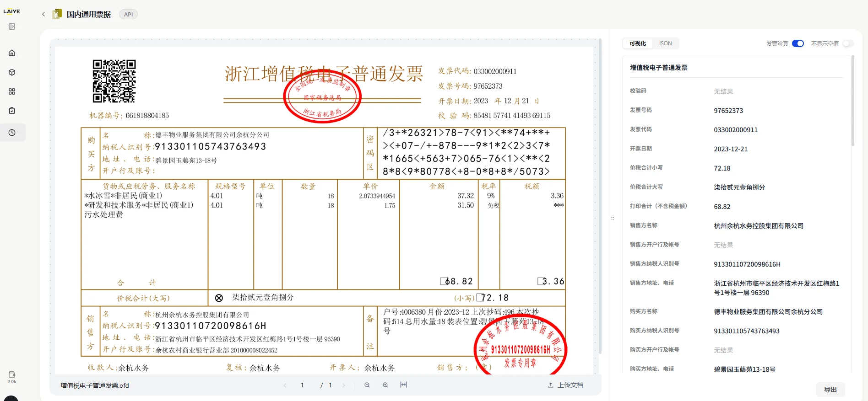Click the 开票日期 value 2023-12-21
868x401 pixels.
(731, 149)
